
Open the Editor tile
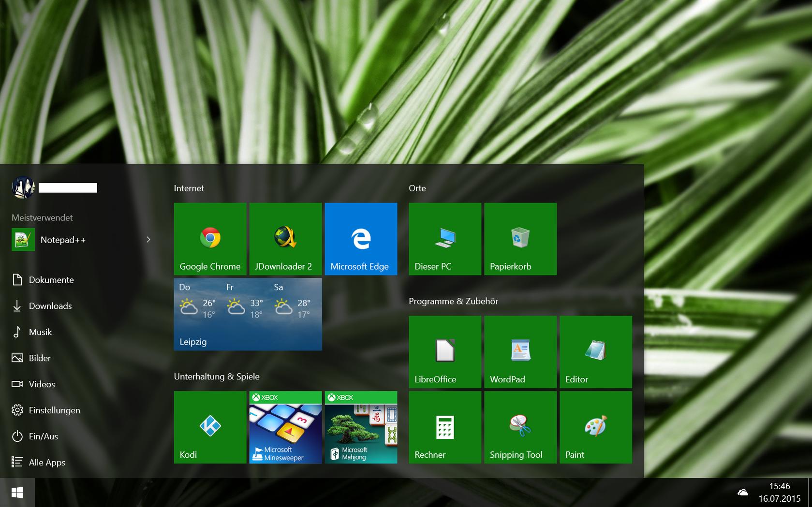coord(596,352)
